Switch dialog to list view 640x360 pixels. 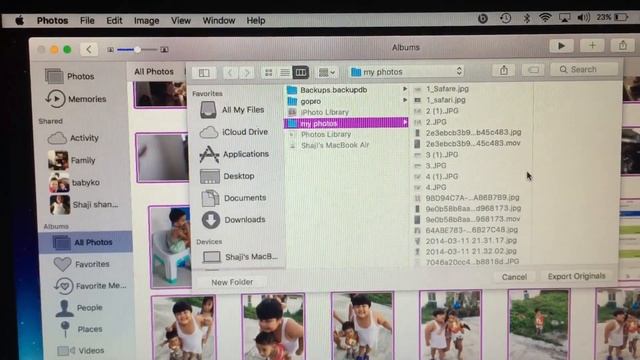[x=284, y=73]
